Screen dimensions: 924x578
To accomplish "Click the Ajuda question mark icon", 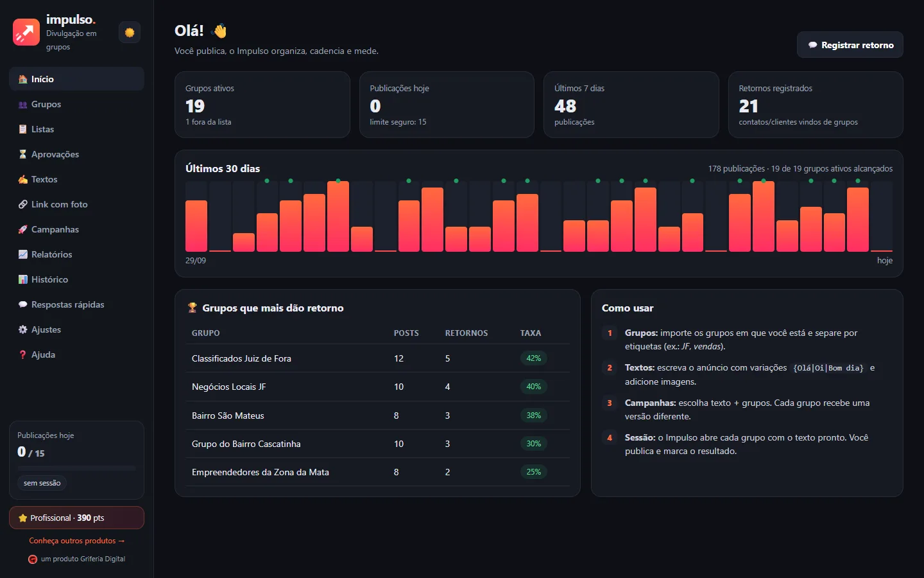I will point(23,355).
